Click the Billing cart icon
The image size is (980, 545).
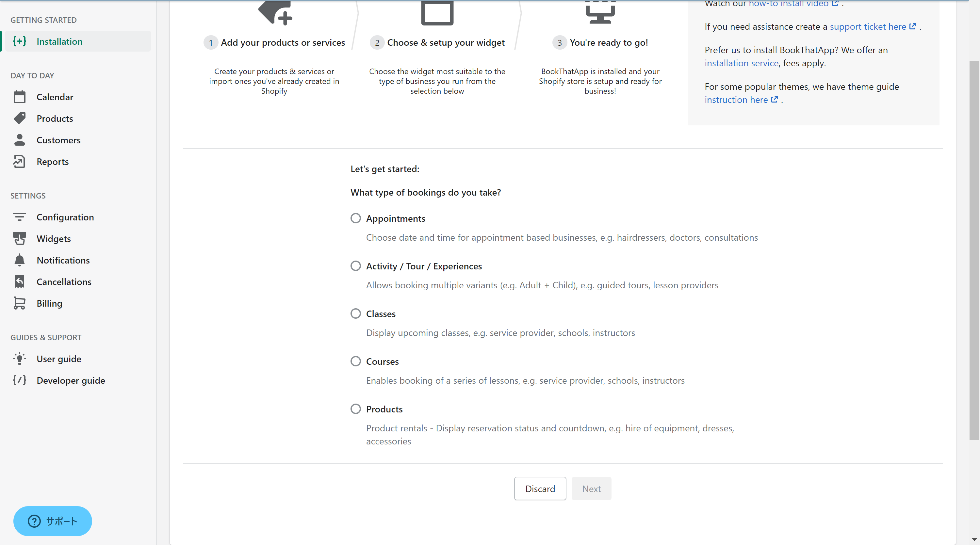19,303
